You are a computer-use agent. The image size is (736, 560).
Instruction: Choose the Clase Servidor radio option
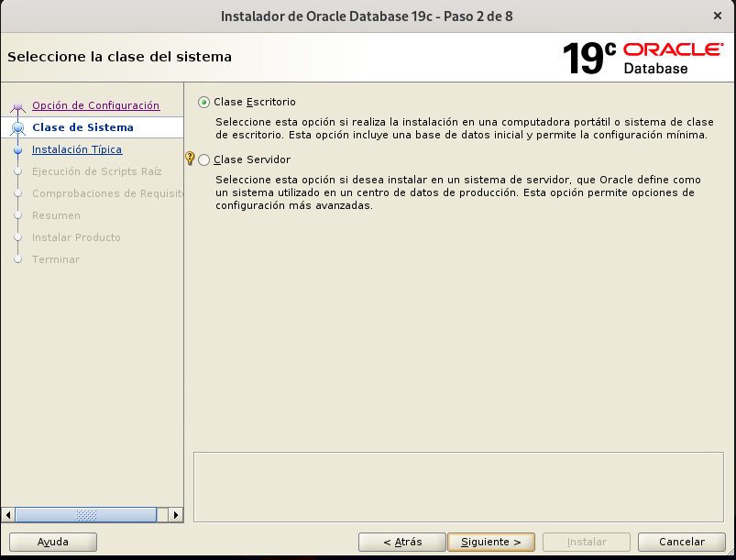tap(203, 159)
